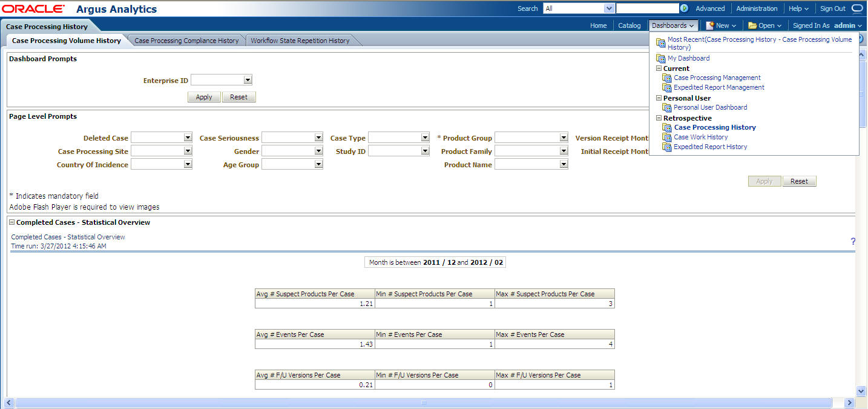Open the Country Of Incidence dropdown
Image resolution: width=868 pixels, height=409 pixels.
(x=188, y=164)
